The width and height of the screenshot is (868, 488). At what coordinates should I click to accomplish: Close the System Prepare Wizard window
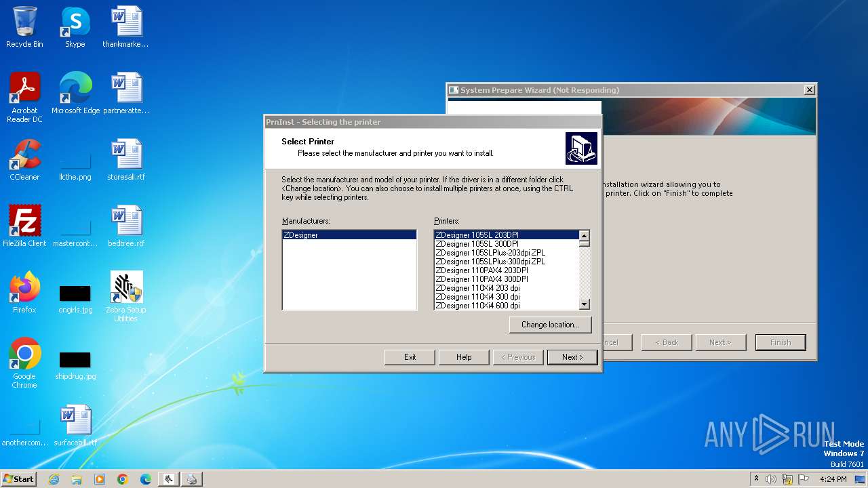809,90
